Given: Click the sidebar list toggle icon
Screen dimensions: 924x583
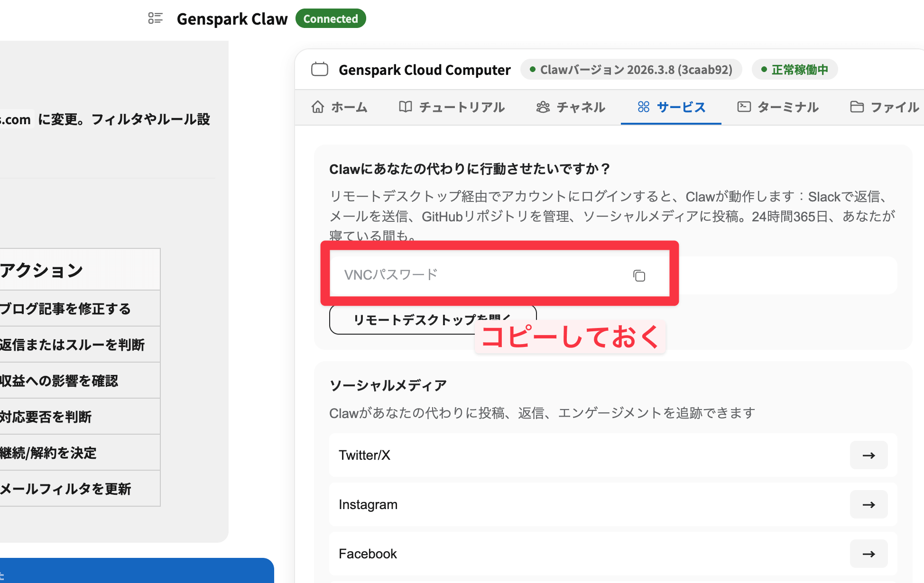Looking at the screenshot, I should pyautogui.click(x=155, y=18).
